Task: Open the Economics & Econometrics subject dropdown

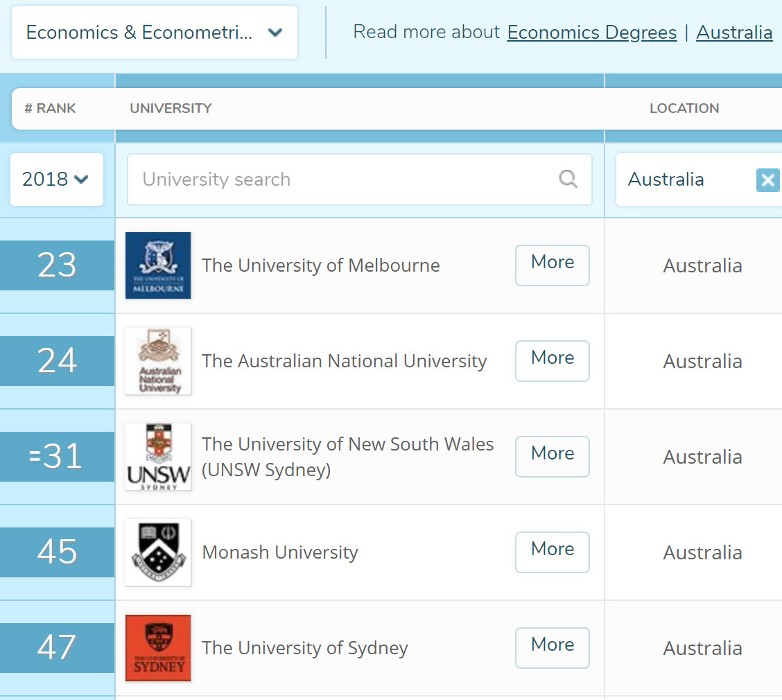Action: (155, 33)
